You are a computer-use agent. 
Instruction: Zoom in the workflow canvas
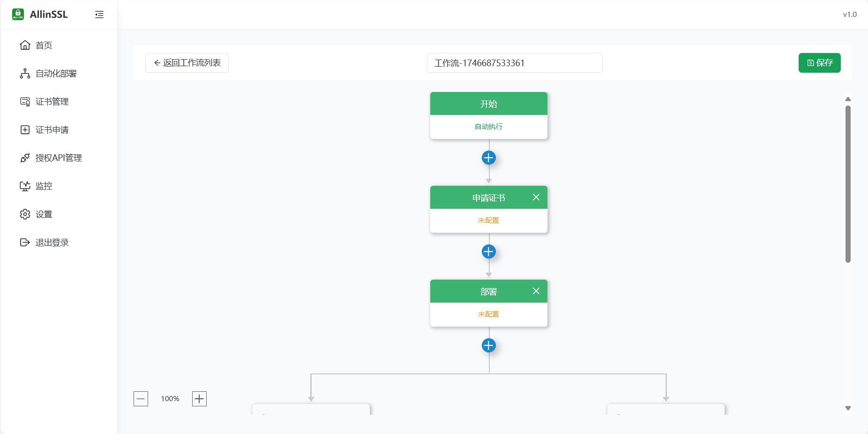(x=199, y=399)
